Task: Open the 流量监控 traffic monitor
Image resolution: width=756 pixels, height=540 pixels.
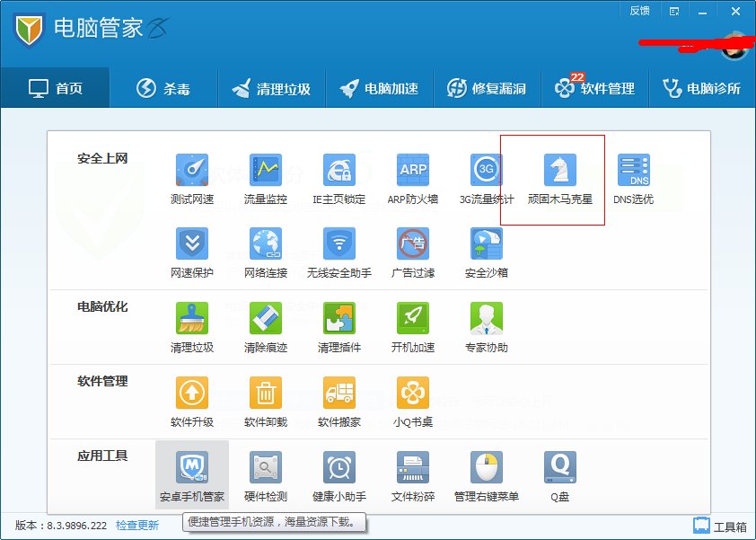Action: [266, 176]
